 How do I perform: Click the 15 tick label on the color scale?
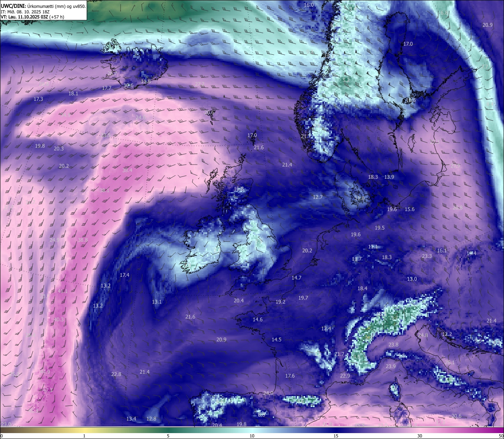pos(336,436)
